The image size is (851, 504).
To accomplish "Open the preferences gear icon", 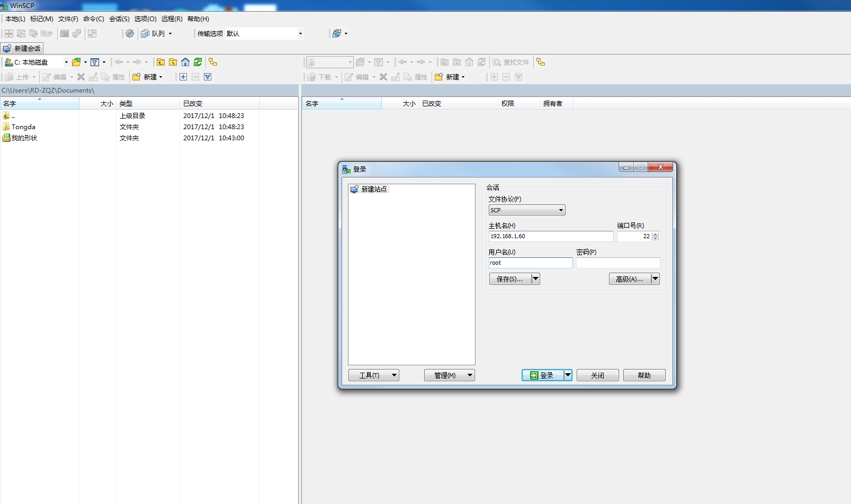I will [x=130, y=33].
